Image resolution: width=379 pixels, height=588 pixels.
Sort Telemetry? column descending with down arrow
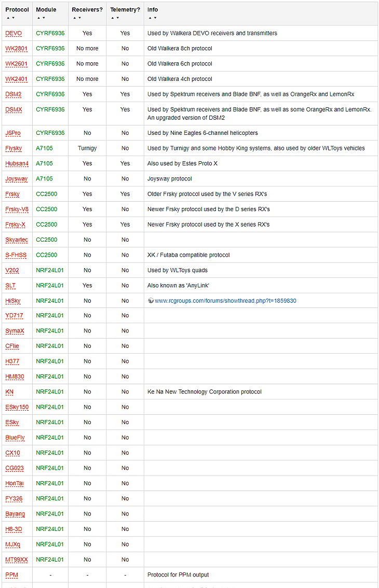(x=117, y=18)
